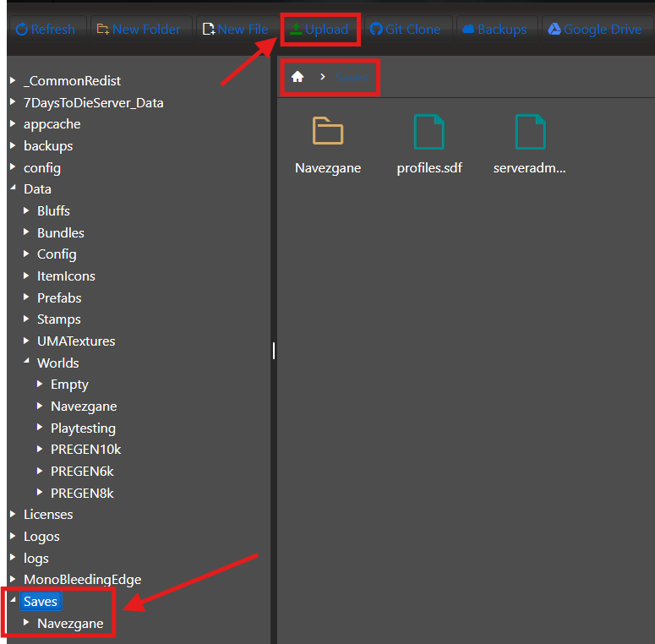Screen dimensions: 655x644
Task: Select MonoBleedingEdge in the tree
Action: (x=82, y=580)
